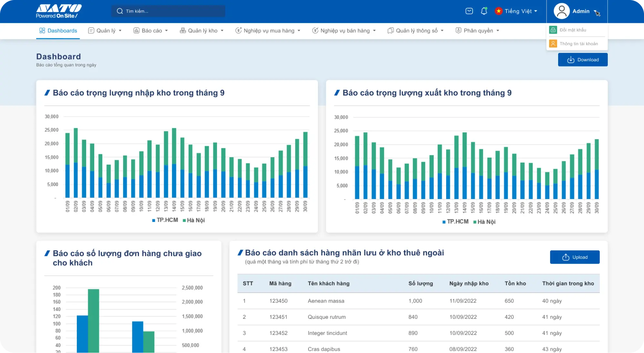Toggle Hà Nội legend in nhập kho chart

click(194, 220)
